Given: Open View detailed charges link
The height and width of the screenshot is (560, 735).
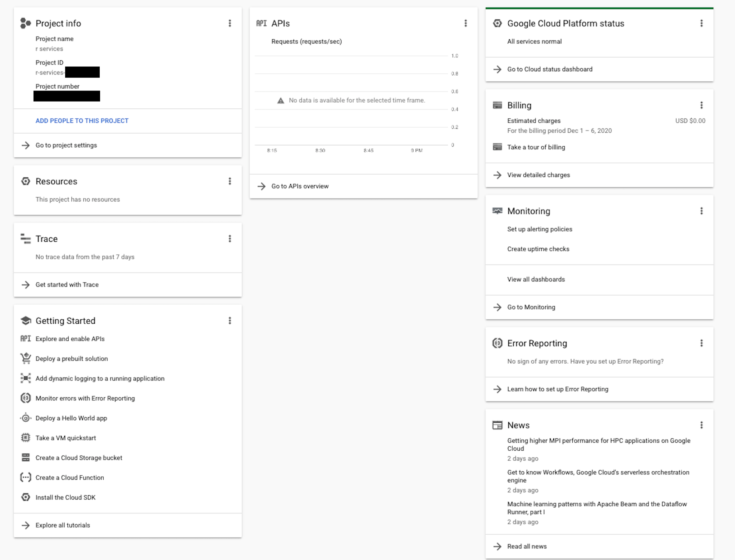Looking at the screenshot, I should (538, 175).
